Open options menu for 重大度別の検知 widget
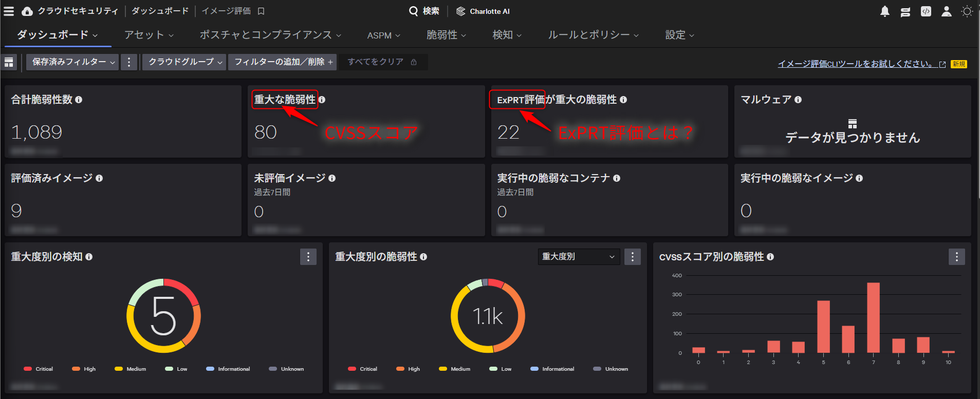 pyautogui.click(x=308, y=257)
